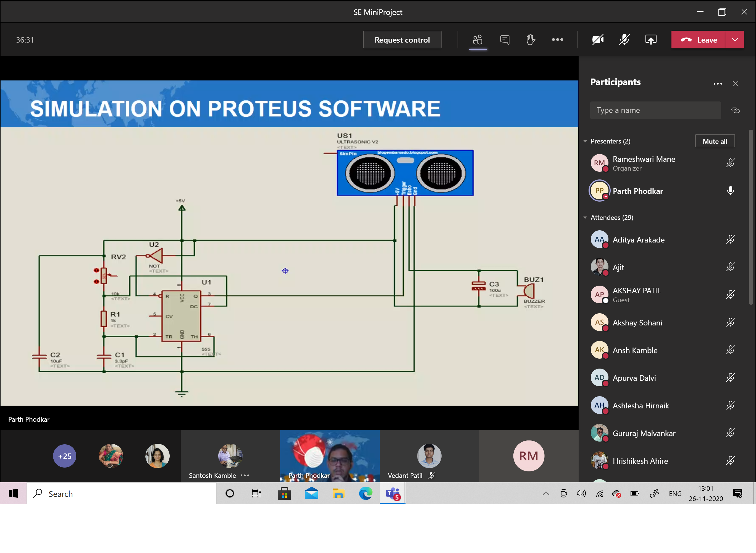Open Participants panel more options ellipsis
The width and height of the screenshot is (756, 553).
(718, 84)
